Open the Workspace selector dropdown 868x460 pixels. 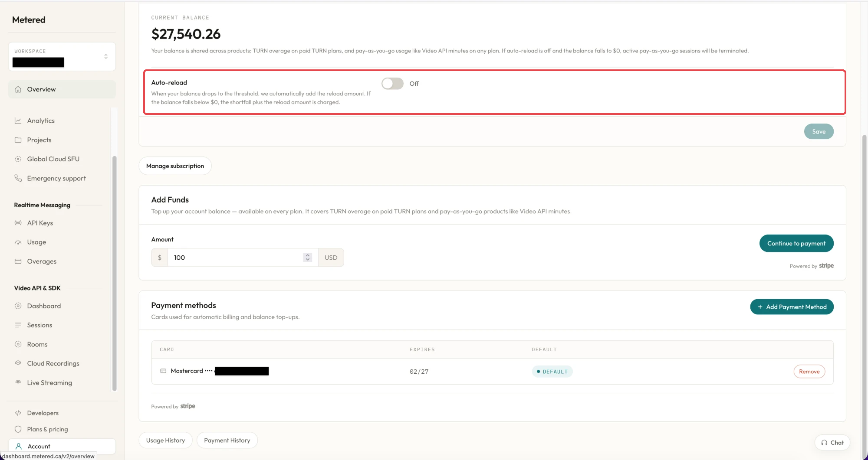(62, 56)
